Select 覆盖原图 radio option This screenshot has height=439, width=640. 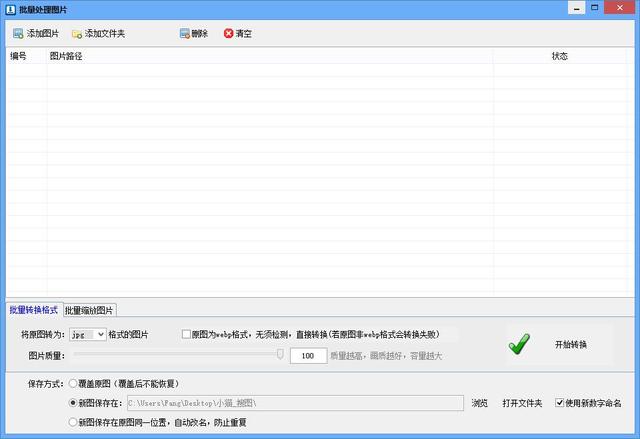tap(73, 384)
